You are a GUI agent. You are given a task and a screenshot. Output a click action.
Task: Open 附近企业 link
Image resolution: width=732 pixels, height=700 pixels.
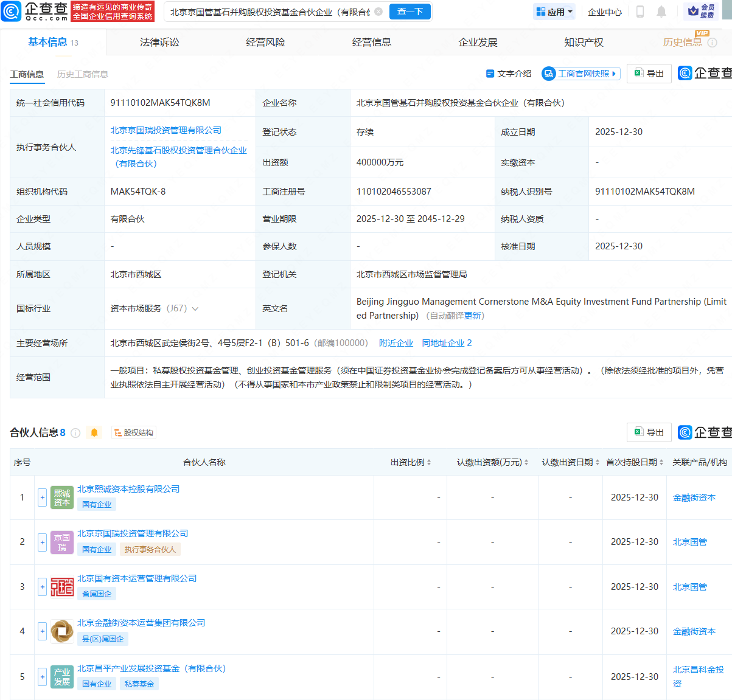coord(396,343)
